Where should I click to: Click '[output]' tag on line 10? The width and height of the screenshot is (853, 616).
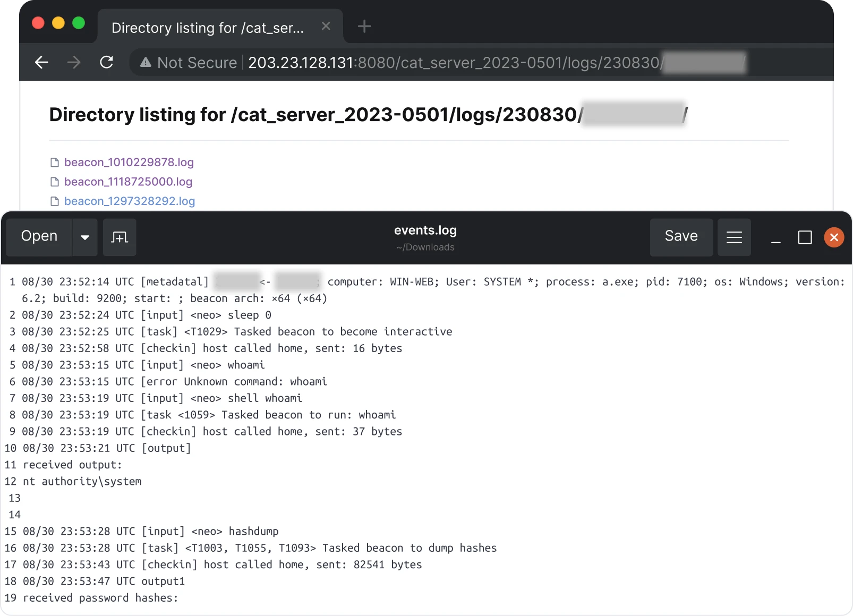click(166, 448)
